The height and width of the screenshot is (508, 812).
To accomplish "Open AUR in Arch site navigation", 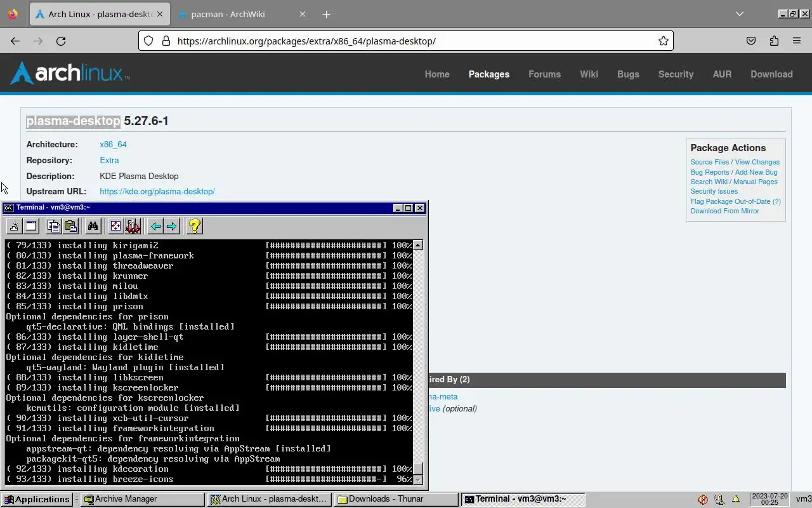I will [x=722, y=74].
